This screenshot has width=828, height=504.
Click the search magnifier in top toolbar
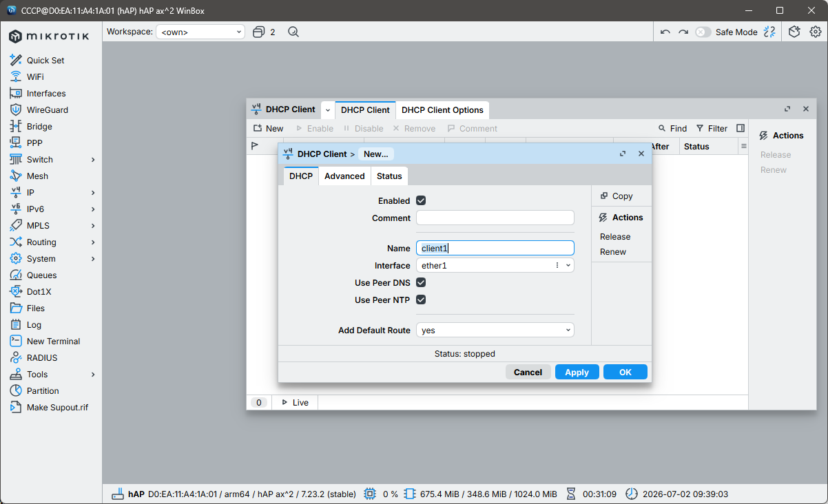(x=293, y=32)
